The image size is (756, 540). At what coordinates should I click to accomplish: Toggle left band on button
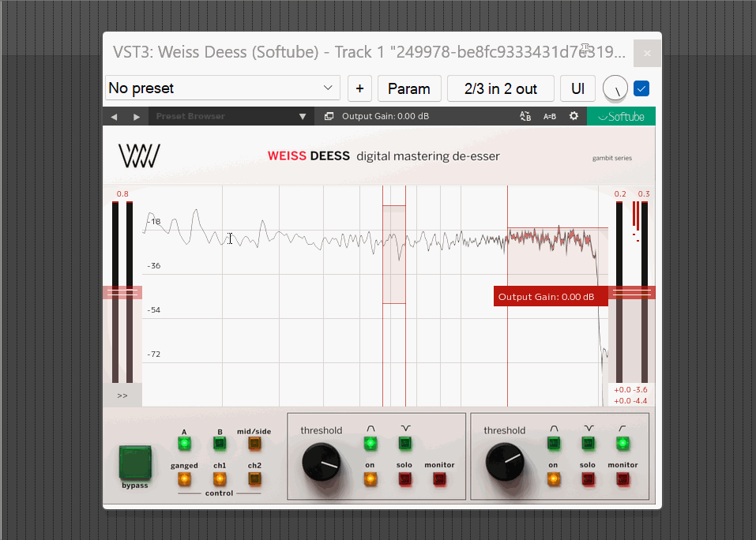click(370, 479)
